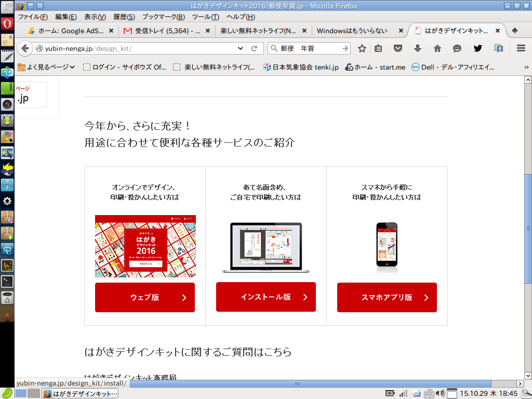
Task: Open the keyboard tray icon
Action: click(429, 394)
